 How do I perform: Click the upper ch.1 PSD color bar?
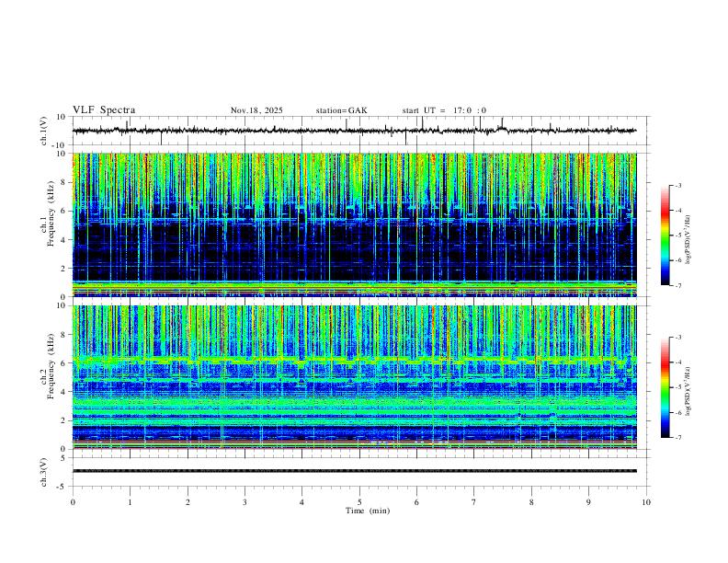pyautogui.click(x=665, y=236)
